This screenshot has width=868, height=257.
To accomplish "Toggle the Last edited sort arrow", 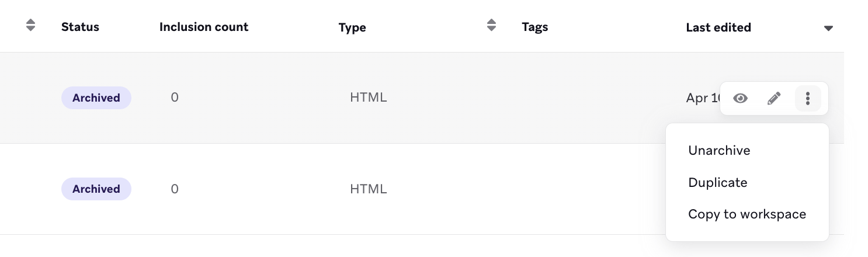I will 828,28.
